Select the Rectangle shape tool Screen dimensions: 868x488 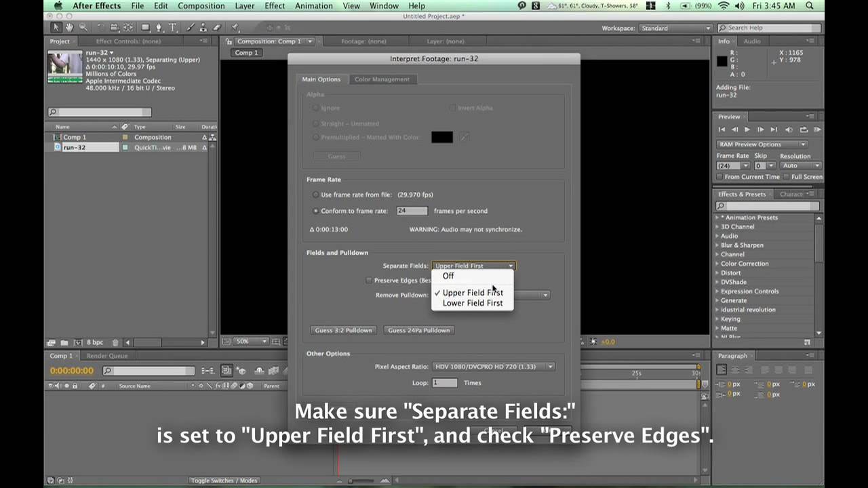pos(146,28)
